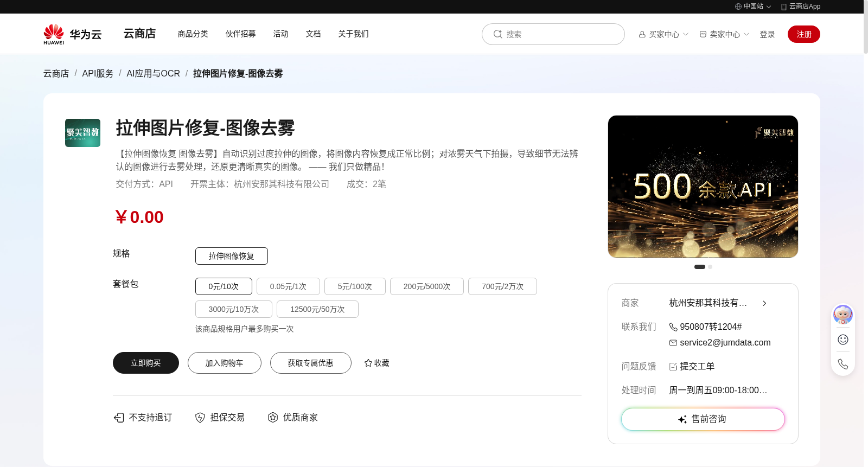Select the 200元/5000次 package
The width and height of the screenshot is (868, 467).
point(427,286)
